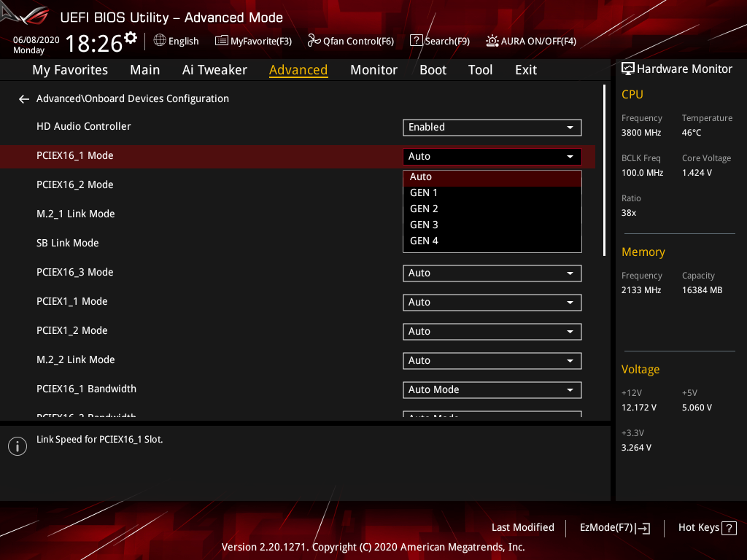Click the 16384 MB memory capacity value

tap(702, 290)
